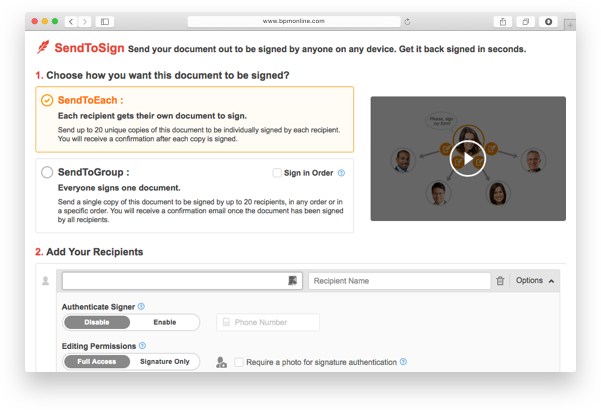Click the recipient email input field

click(182, 281)
